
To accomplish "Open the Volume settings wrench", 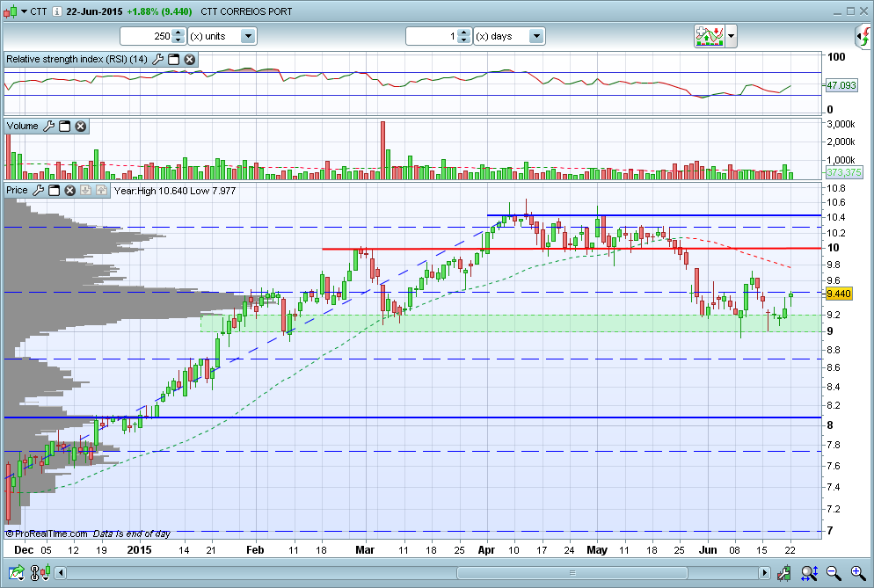I will pos(49,127).
